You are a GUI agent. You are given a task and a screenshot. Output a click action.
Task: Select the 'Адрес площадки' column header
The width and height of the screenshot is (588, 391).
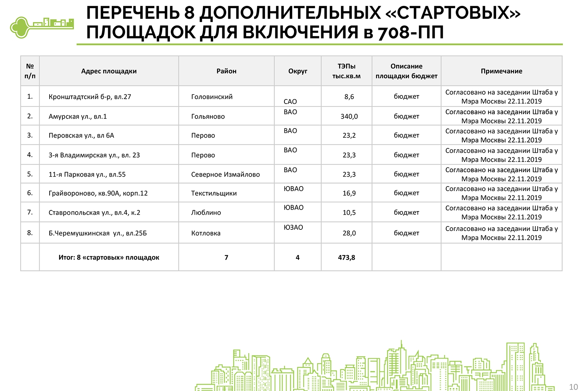point(109,71)
